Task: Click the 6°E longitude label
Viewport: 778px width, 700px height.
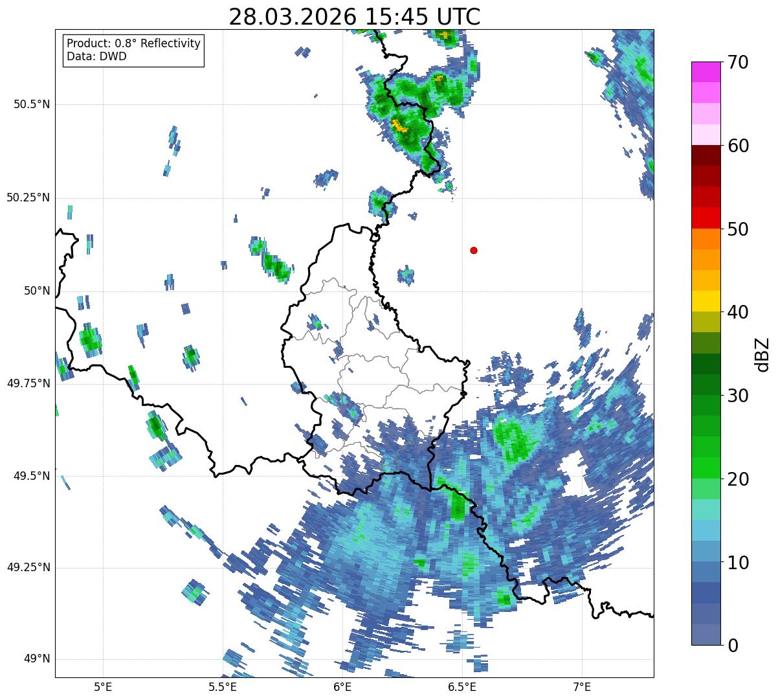Action: point(342,686)
